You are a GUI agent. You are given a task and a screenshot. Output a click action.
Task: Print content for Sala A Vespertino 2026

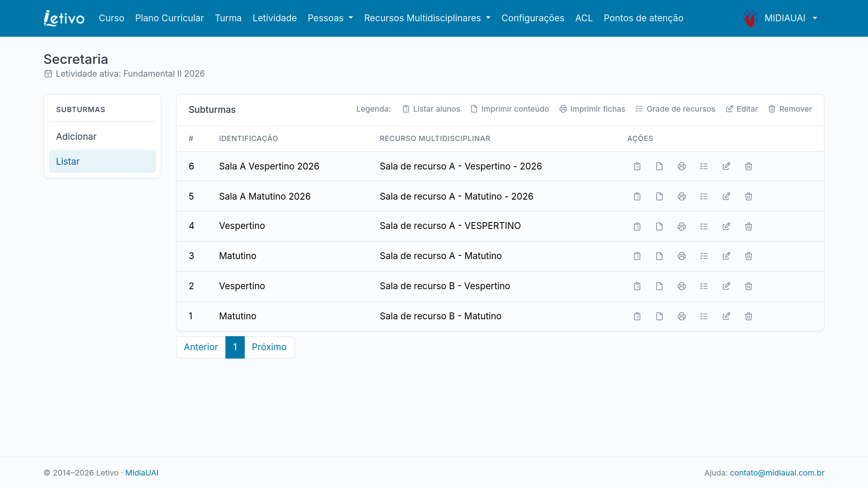659,166
